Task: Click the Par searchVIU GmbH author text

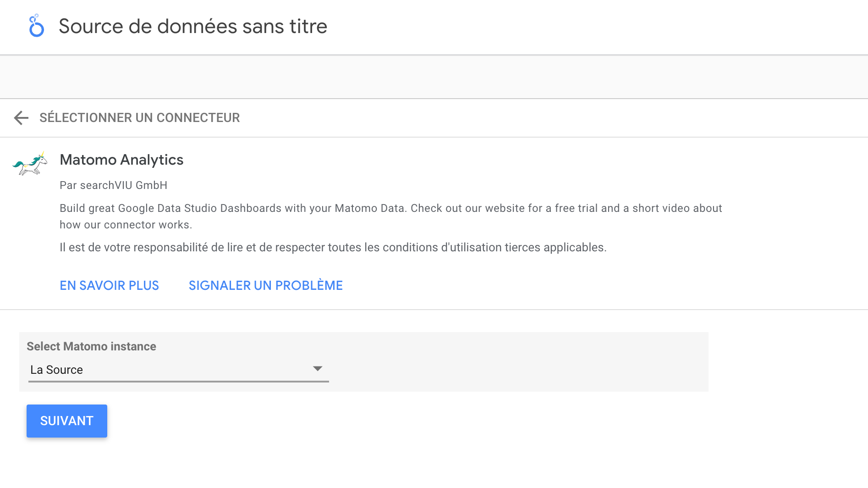Action: (113, 185)
